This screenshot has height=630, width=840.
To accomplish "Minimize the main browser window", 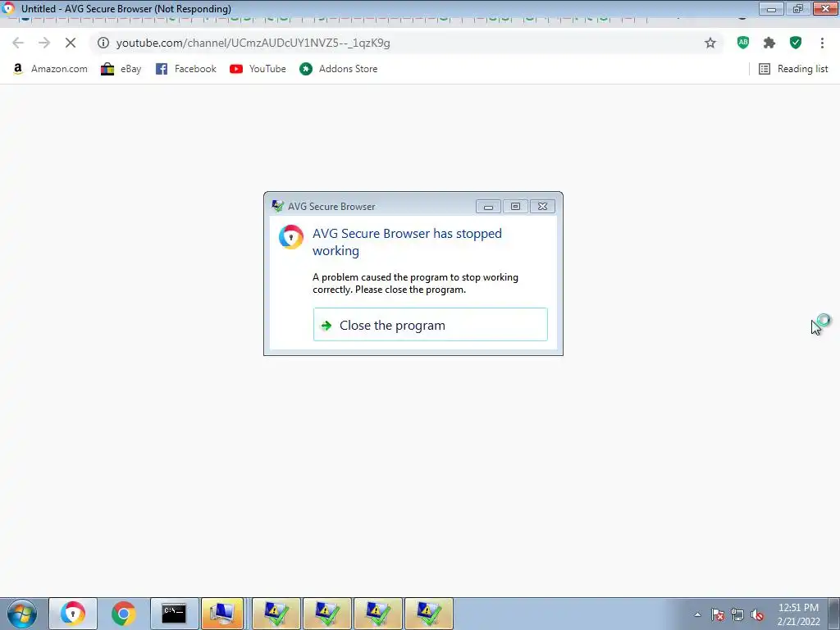I will (771, 8).
